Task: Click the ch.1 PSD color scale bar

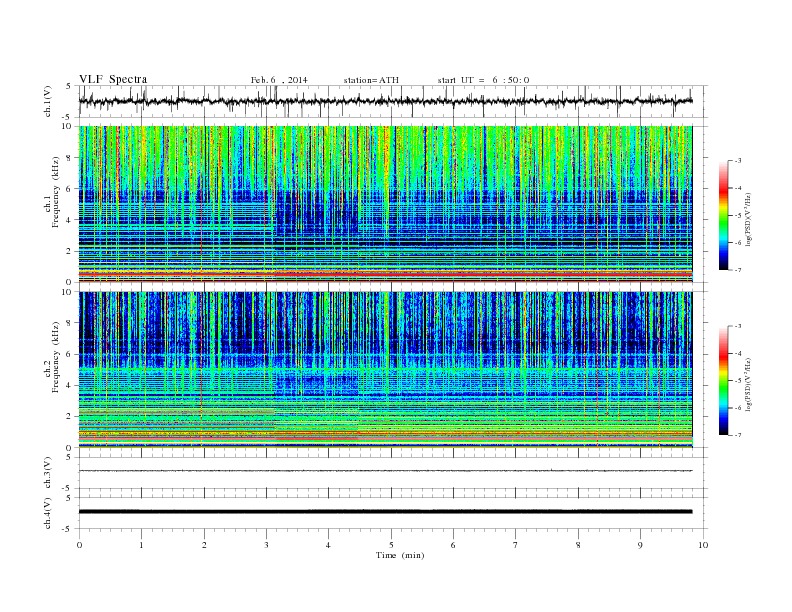Action: pyautogui.click(x=723, y=215)
